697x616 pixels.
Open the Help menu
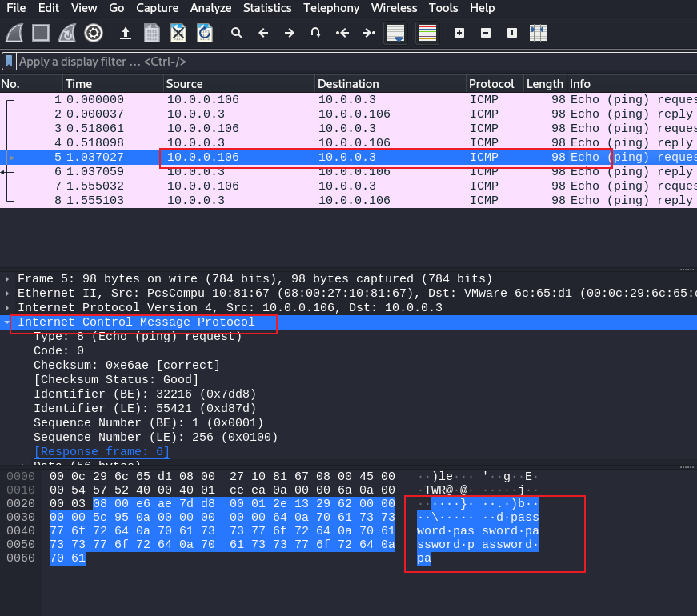483,8
